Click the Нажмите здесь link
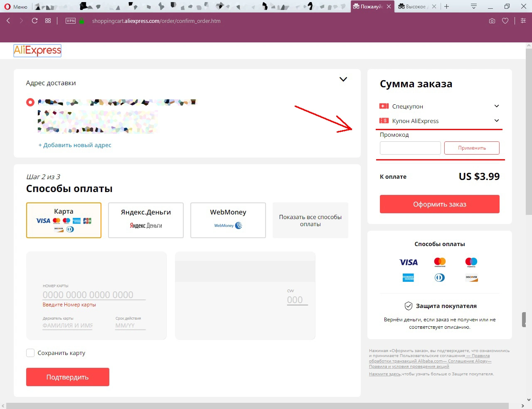 (x=385, y=374)
